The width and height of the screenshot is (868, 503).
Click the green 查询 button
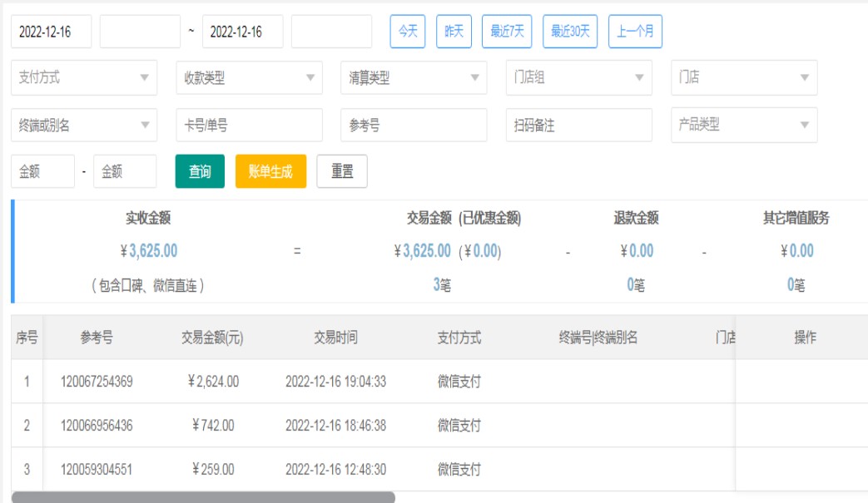(200, 172)
